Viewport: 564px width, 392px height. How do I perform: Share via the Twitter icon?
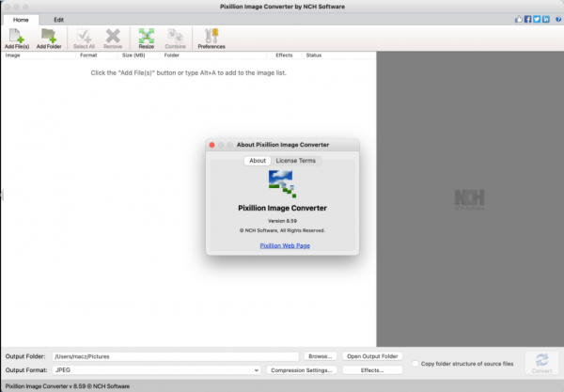click(536, 19)
